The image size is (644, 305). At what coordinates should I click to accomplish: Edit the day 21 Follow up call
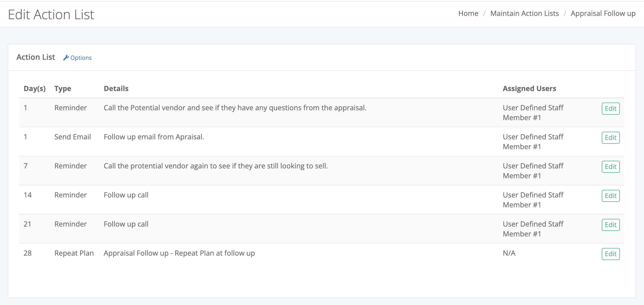[x=611, y=225]
